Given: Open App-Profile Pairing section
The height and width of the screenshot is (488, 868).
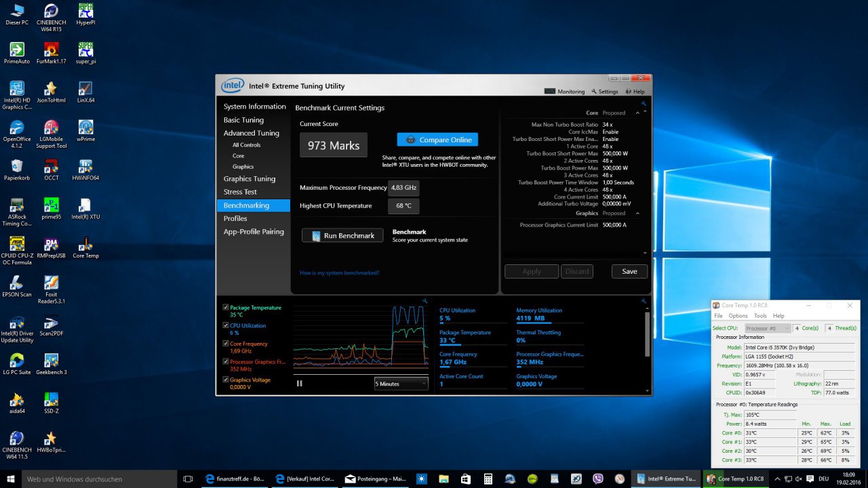Looking at the screenshot, I should pyautogui.click(x=254, y=232).
